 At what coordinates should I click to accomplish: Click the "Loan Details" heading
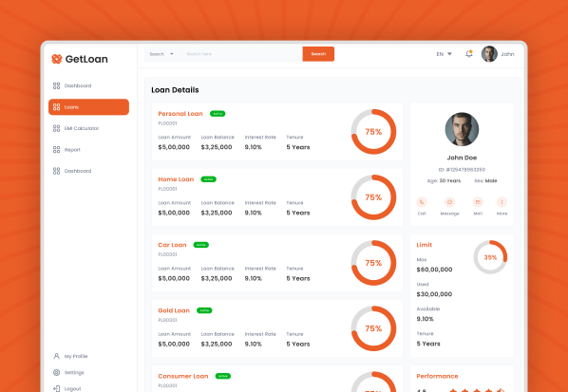(x=175, y=90)
